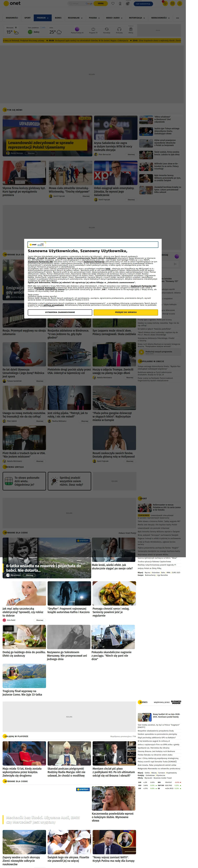This screenshot has width=198, height=868.
Task: Expand the MOTORYZACJA dropdown menu
Action: pyautogui.click(x=137, y=18)
